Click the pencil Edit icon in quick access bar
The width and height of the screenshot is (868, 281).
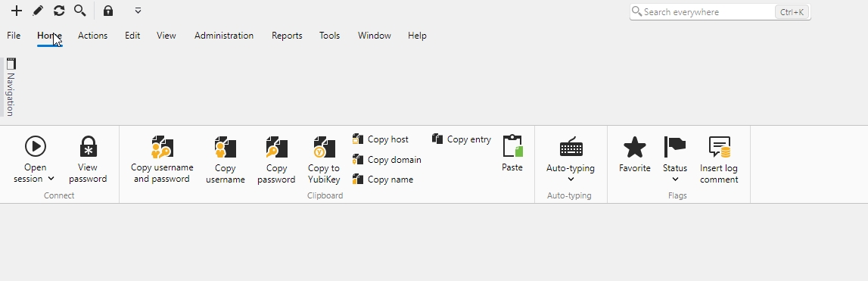[38, 11]
